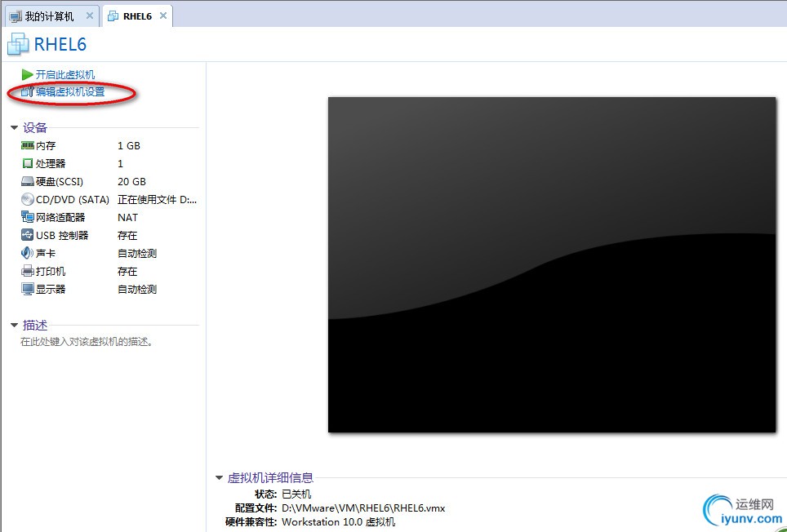787x532 pixels.
Task: Select the CD/DVD disc icon
Action: [x=28, y=200]
